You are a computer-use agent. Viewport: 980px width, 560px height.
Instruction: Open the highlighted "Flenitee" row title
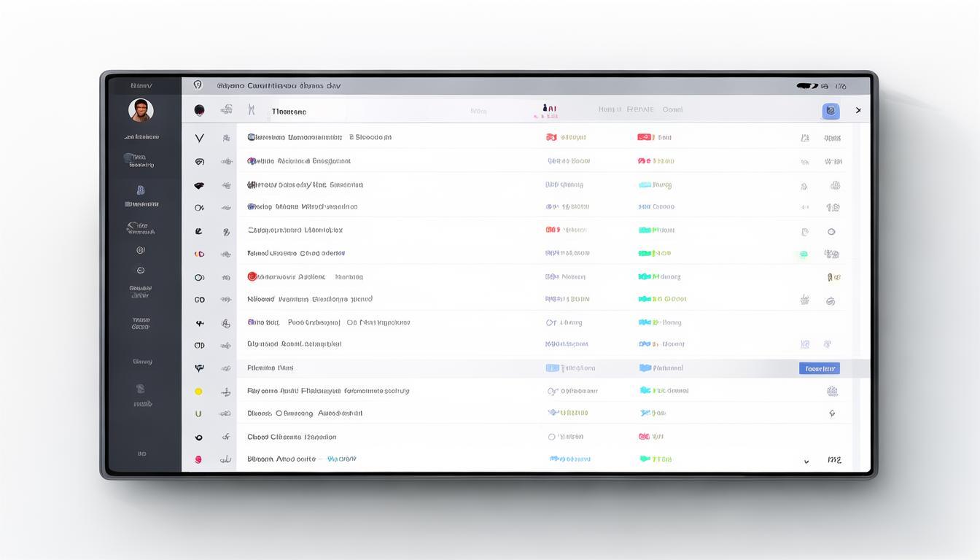[x=270, y=368]
